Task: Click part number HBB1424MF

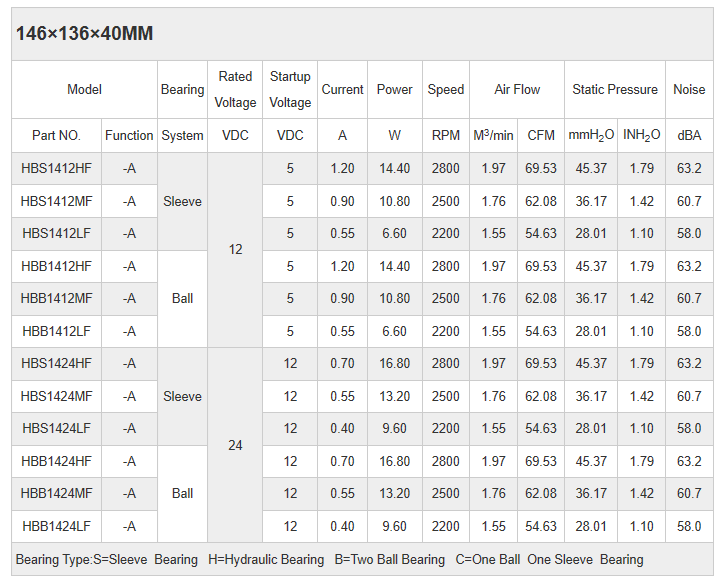Action: (56, 493)
